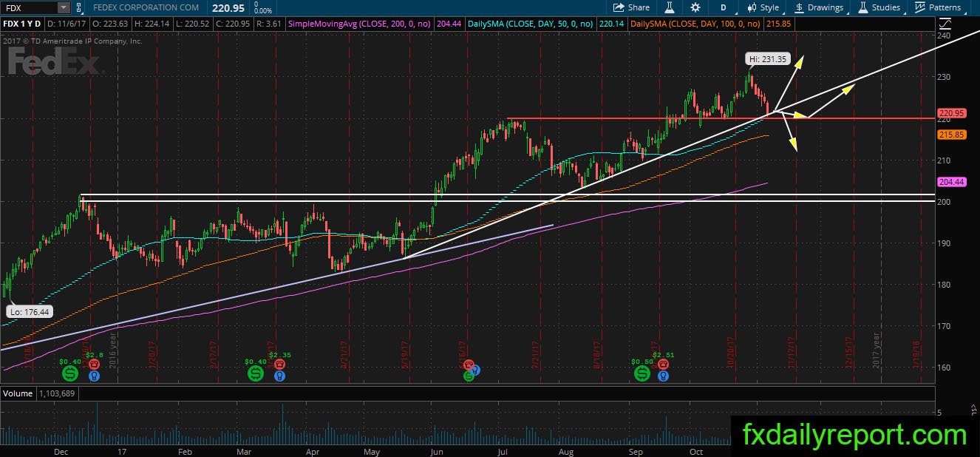
Task: Click the 220.95 red price axis label
Action: [x=952, y=113]
